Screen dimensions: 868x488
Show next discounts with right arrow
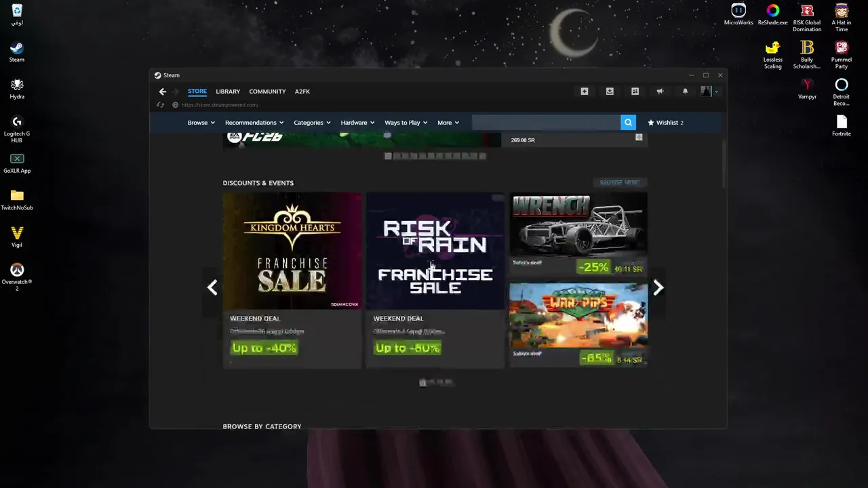tap(658, 288)
